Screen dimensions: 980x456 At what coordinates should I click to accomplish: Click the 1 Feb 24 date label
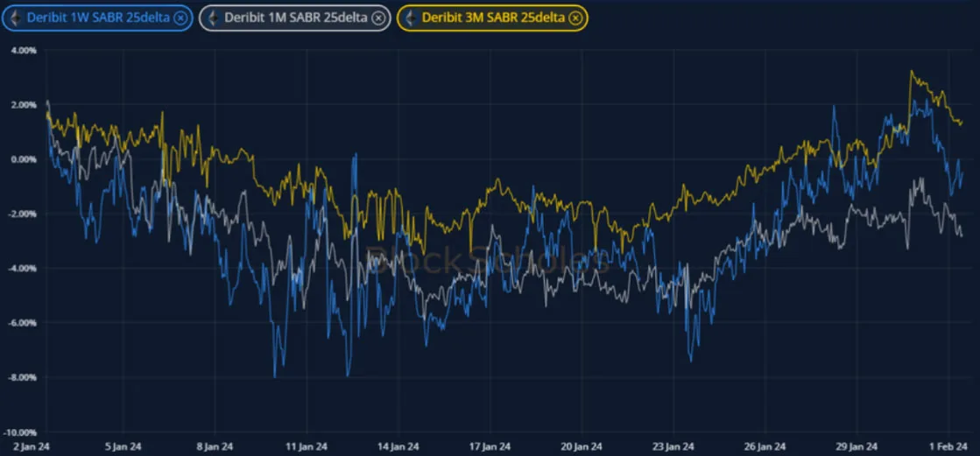pyautogui.click(x=949, y=446)
